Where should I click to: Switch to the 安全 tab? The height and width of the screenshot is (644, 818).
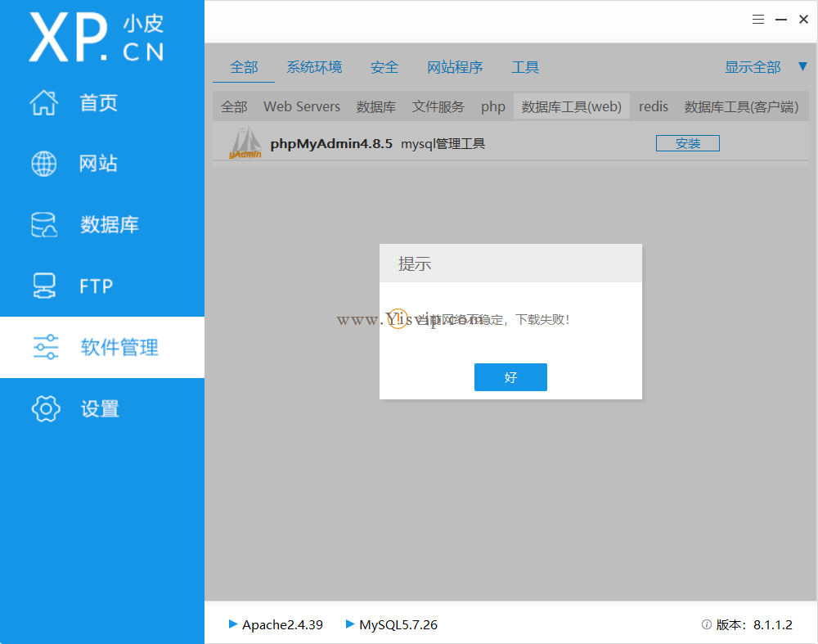(384, 67)
